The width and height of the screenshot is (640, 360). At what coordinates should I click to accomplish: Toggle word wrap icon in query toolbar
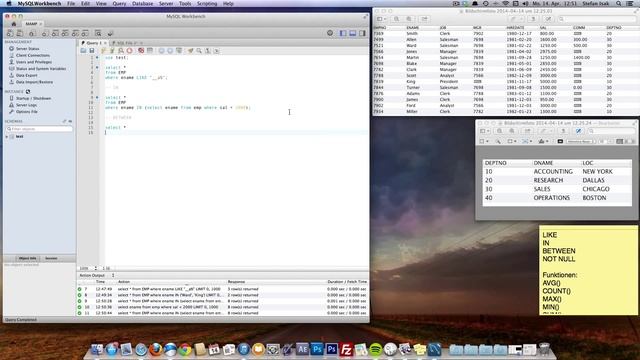click(217, 51)
